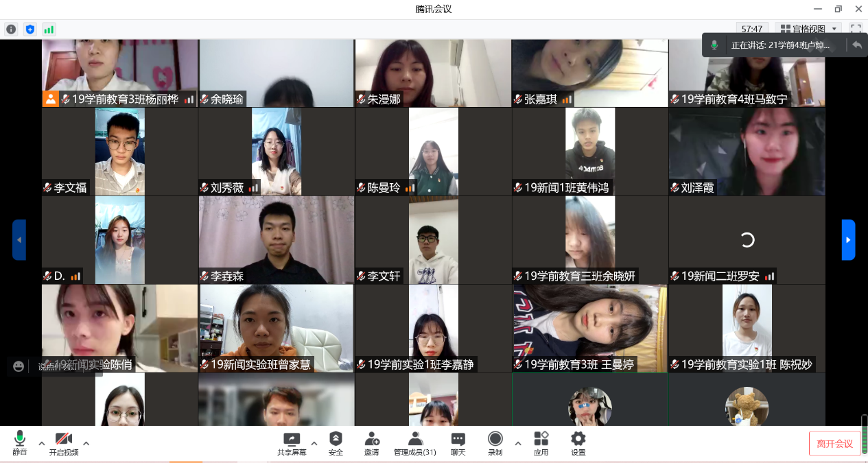Image resolution: width=868 pixels, height=463 pixels.
Task: Check the green network signal icon
Action: pyautogui.click(x=49, y=29)
